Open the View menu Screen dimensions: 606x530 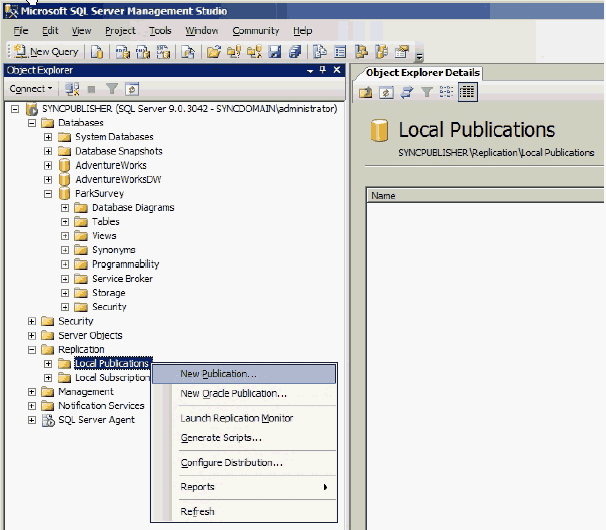click(x=81, y=31)
